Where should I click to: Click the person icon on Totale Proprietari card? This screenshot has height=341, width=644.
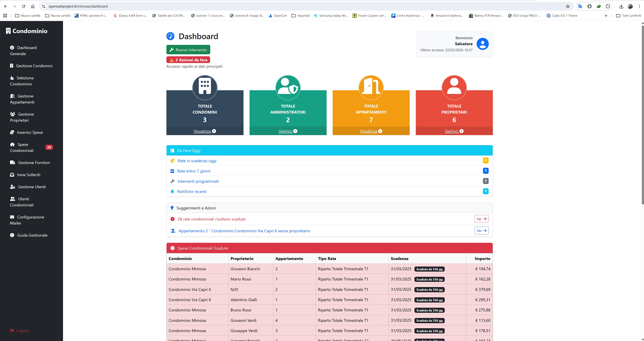coord(454,87)
